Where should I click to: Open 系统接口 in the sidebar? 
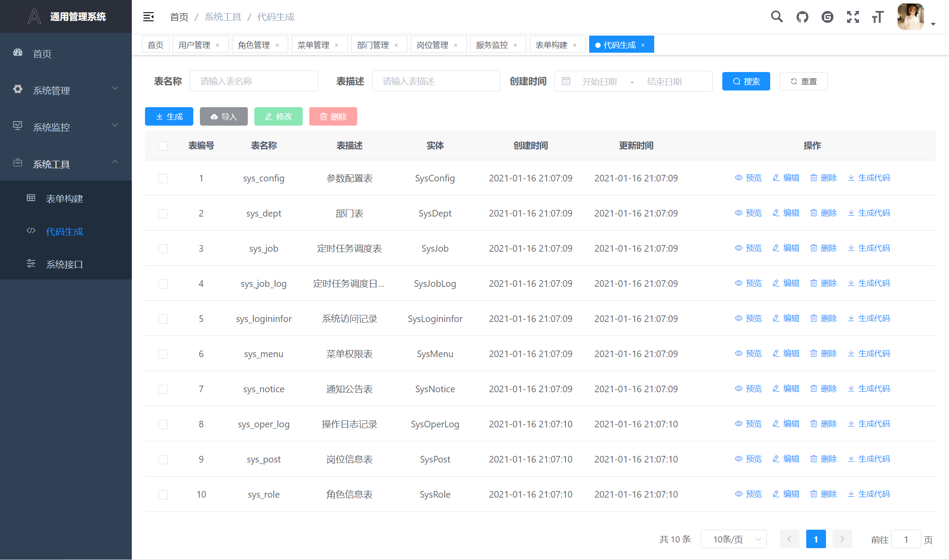coord(66,264)
